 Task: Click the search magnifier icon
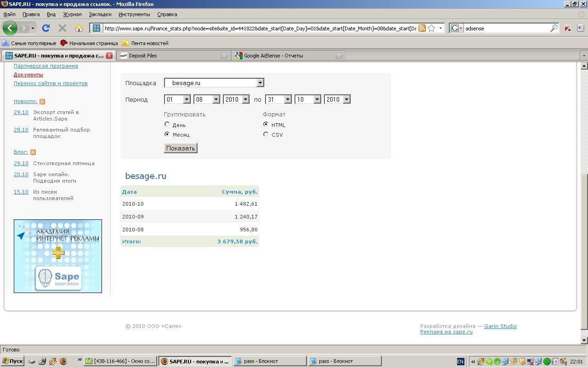point(554,28)
